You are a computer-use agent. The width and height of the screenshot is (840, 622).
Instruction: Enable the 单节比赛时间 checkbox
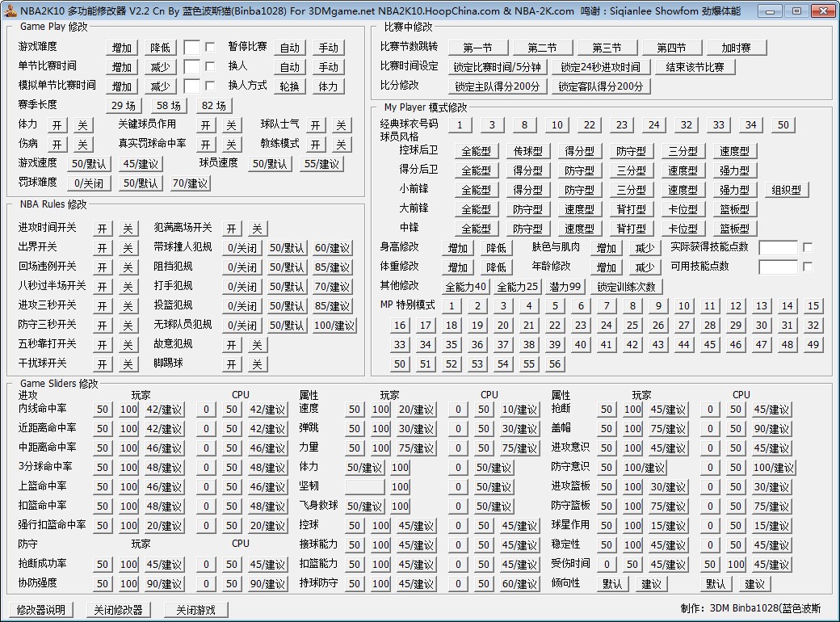point(210,66)
